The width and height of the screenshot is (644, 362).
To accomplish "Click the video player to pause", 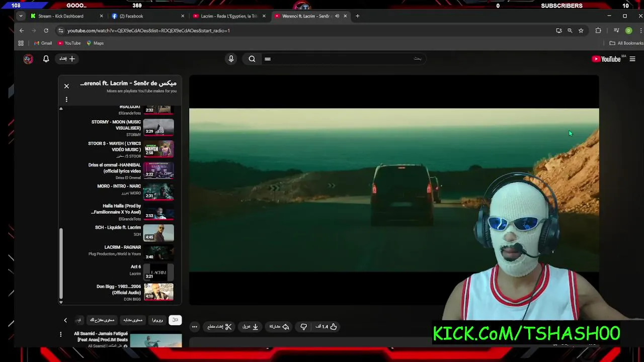I will point(394,190).
